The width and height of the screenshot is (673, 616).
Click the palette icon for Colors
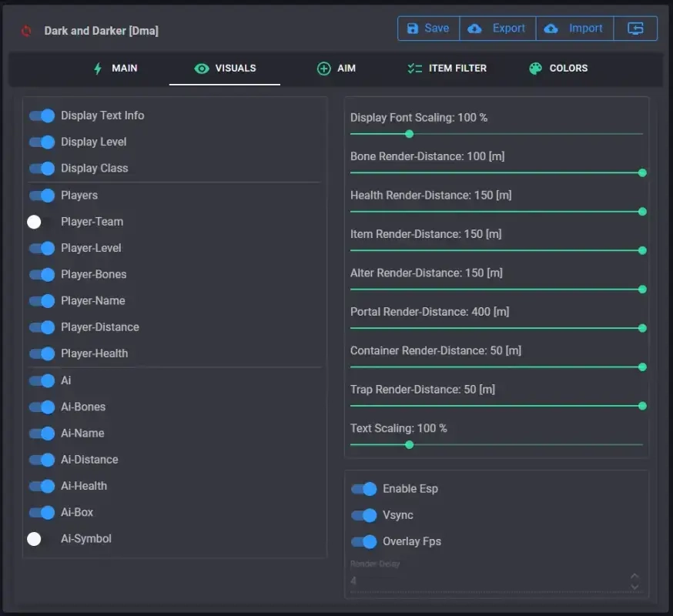pyautogui.click(x=535, y=69)
